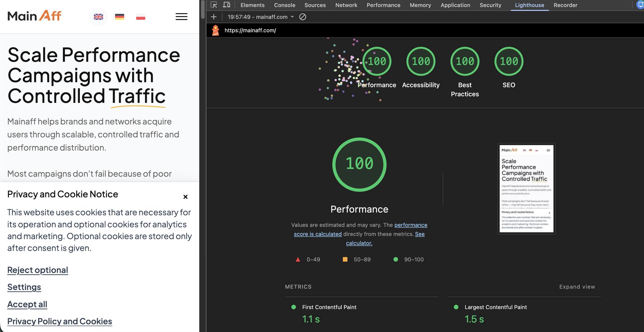Clear all Lighthouse reports icon

(x=303, y=17)
